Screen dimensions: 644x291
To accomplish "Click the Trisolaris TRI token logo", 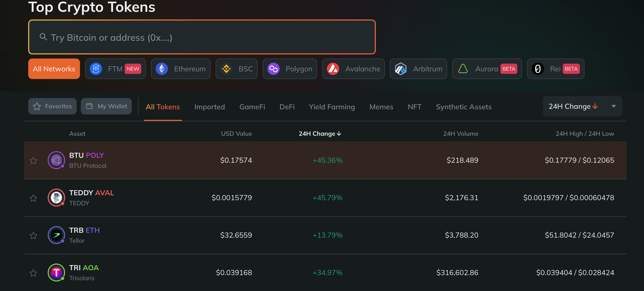I will 56,273.
